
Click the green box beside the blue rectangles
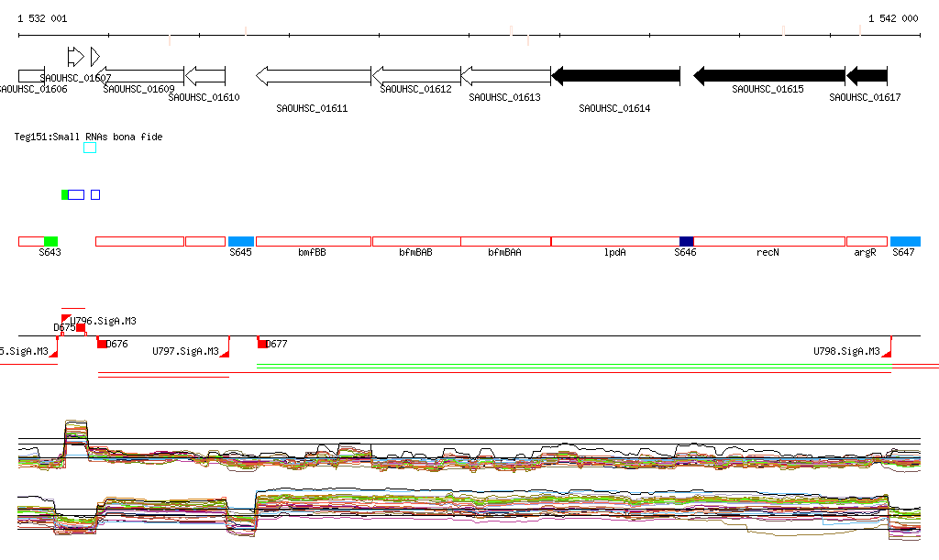coord(65,194)
